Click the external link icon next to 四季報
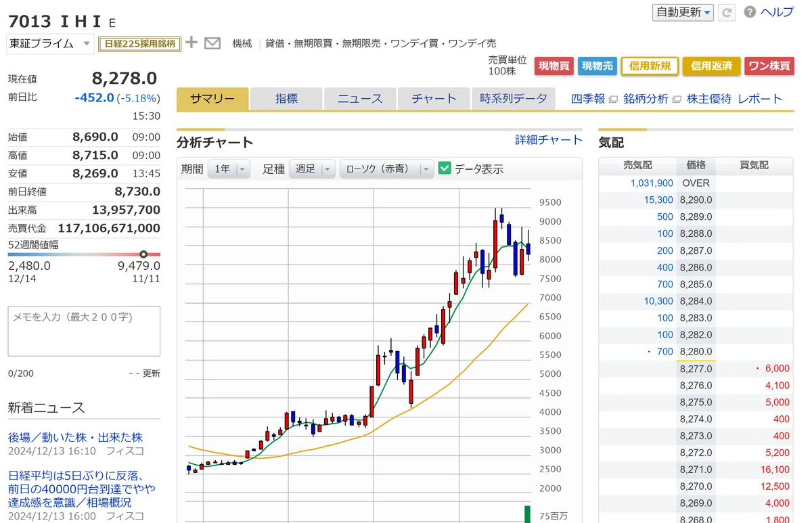812x523 pixels. (x=613, y=99)
